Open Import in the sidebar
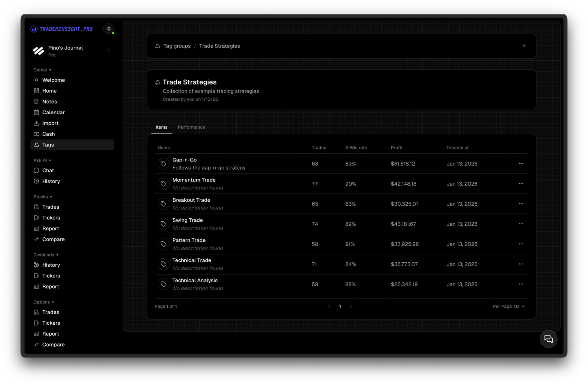Screen dimensions: 588x385 click(x=72, y=123)
